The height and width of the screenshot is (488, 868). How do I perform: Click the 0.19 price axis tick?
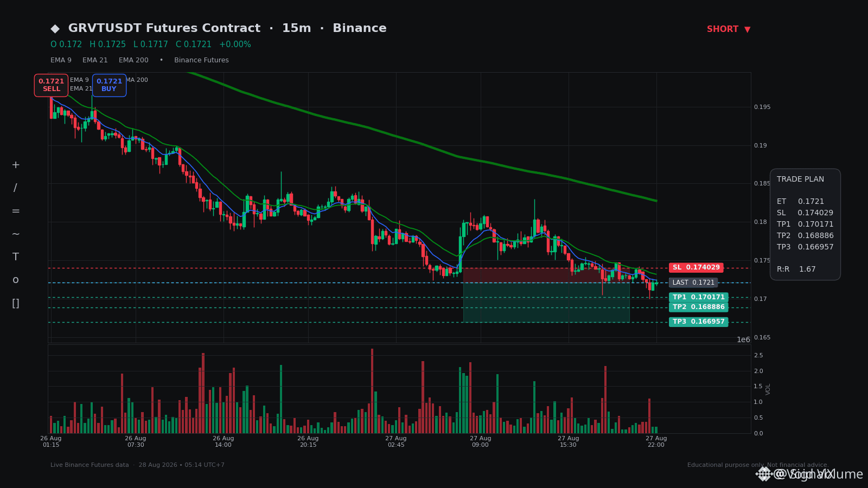tap(761, 146)
